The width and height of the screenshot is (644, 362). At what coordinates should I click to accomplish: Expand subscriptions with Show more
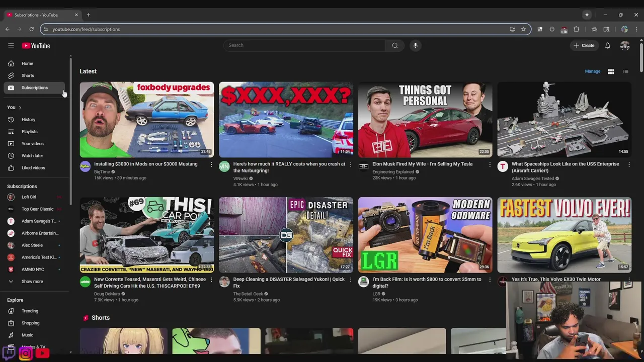(x=34, y=282)
